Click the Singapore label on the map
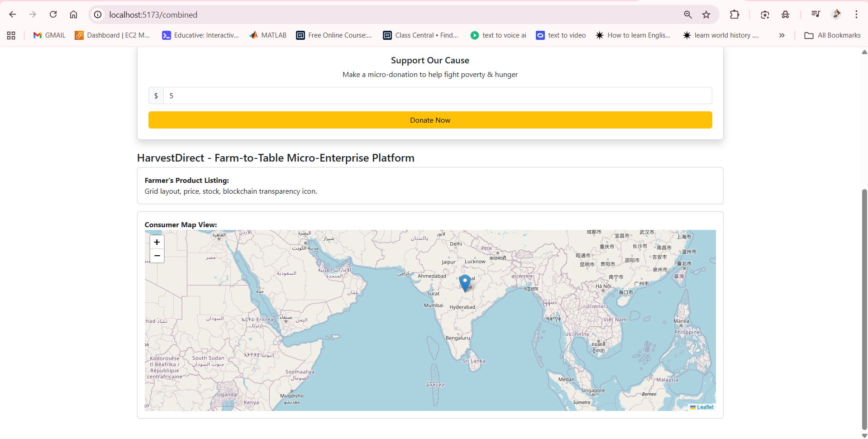Viewport: 868px width, 439px height. (593, 391)
